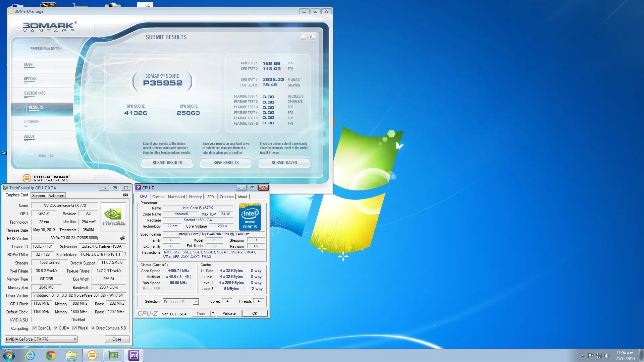
Task: Click the CPU-Z title bar icon
Action: pyautogui.click(x=138, y=188)
